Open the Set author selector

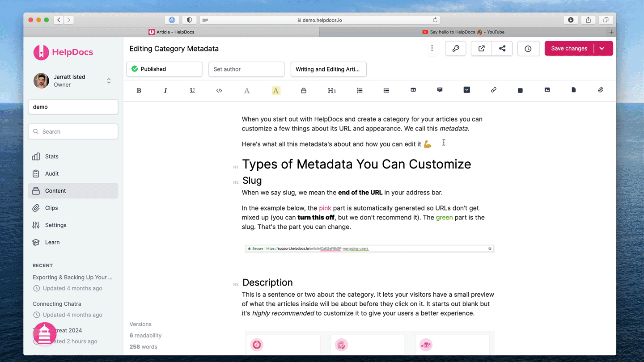(x=246, y=69)
